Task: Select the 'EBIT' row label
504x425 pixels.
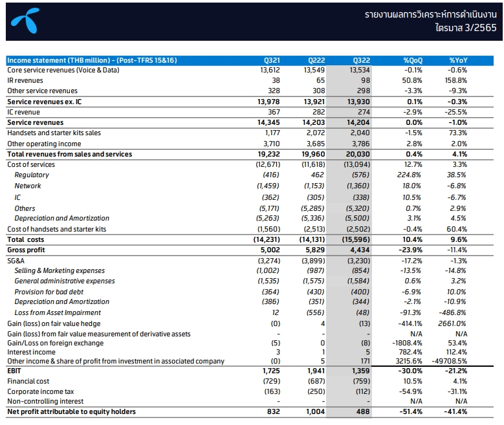Action: coord(14,371)
